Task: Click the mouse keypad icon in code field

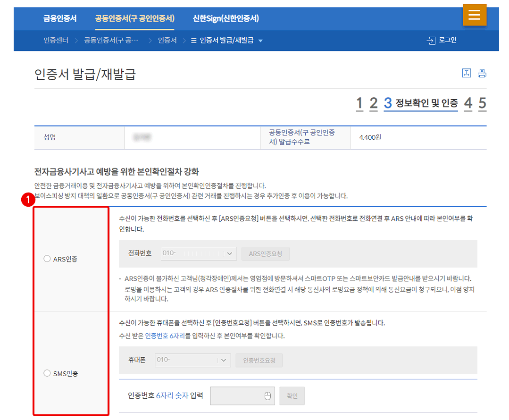Action: coord(267,395)
